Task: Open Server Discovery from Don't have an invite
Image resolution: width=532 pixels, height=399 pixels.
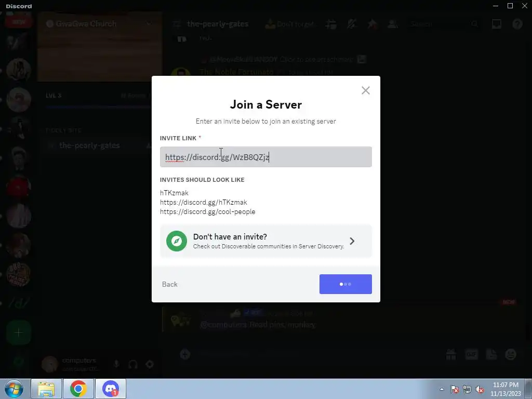Action: coord(265,241)
